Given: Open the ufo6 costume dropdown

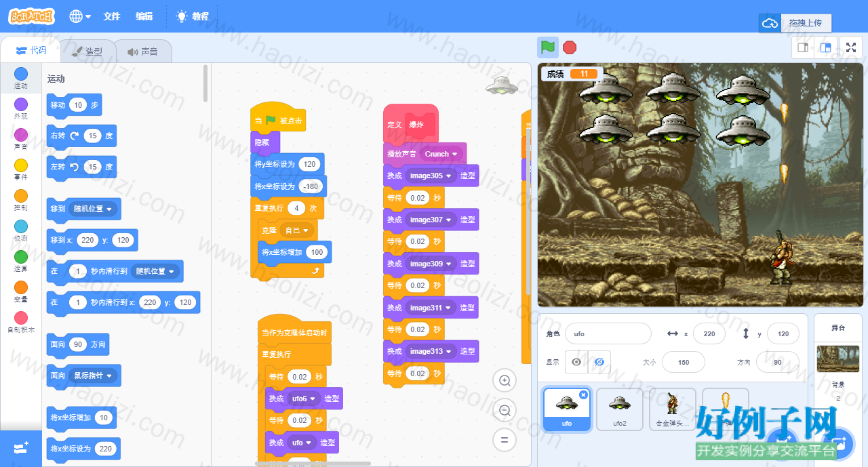Looking at the screenshot, I should 304,399.
